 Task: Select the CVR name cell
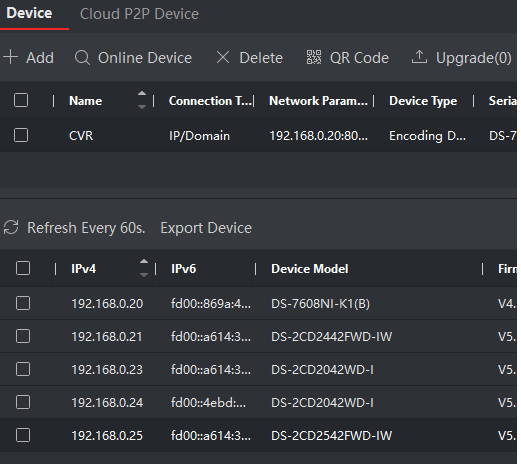(81, 136)
